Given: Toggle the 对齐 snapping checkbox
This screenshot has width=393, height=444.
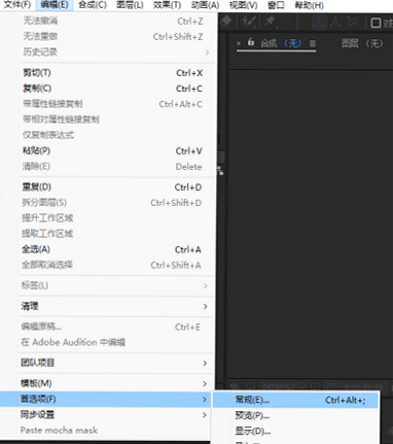Looking at the screenshot, I should (376, 23).
